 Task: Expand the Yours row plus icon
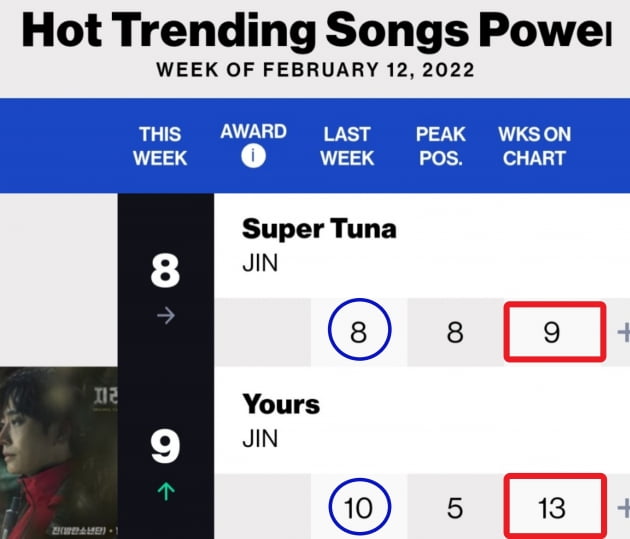pos(624,508)
